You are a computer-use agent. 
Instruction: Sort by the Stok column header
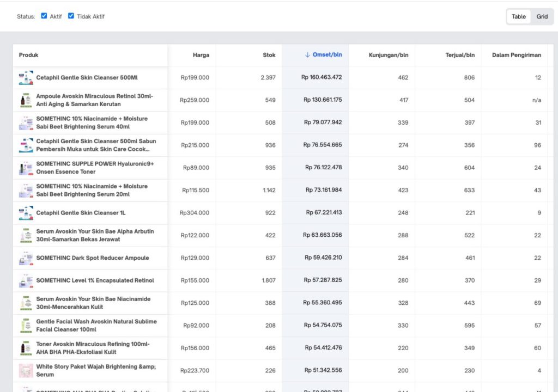269,55
